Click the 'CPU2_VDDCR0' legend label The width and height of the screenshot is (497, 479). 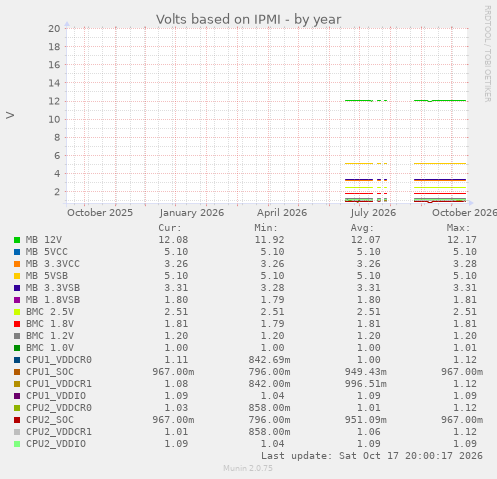pyautogui.click(x=59, y=408)
